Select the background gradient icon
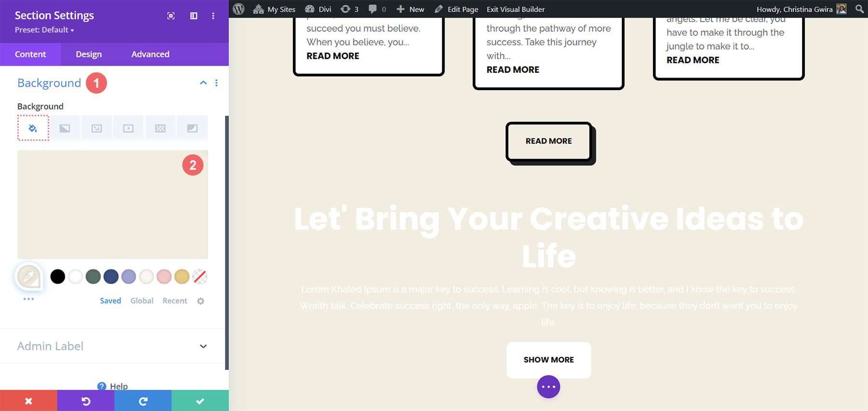Screen dimensions: 868x411 (x=65, y=128)
